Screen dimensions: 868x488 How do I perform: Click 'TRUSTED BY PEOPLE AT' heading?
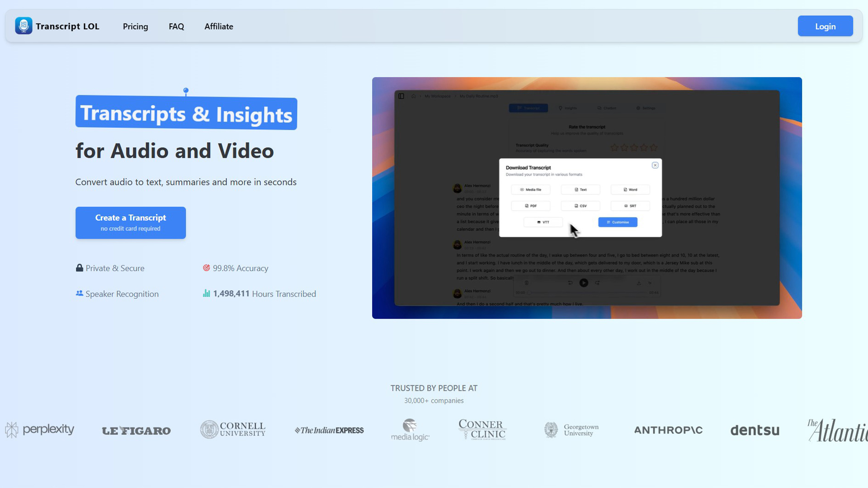pos(434,388)
